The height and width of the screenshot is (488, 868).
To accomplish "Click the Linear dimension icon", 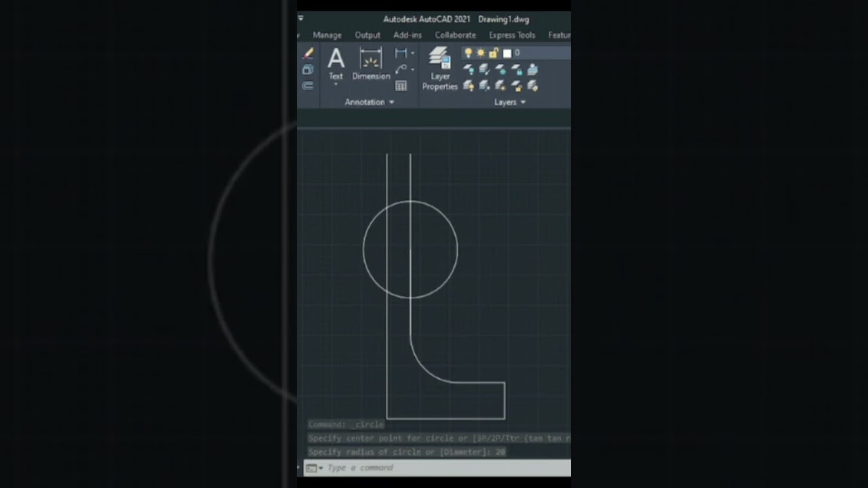I will click(401, 53).
